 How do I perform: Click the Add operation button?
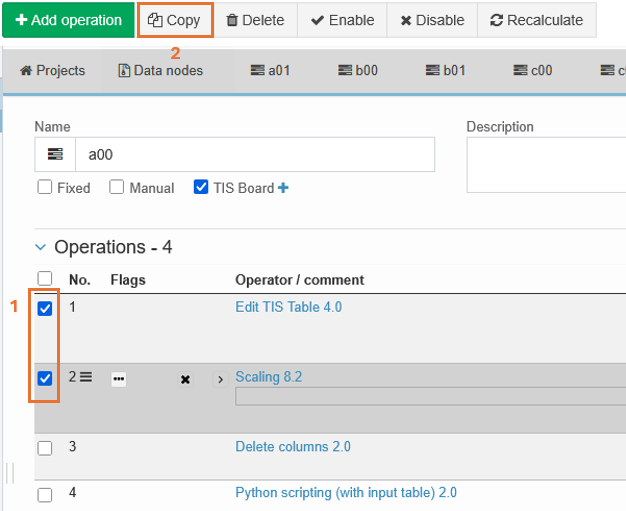(68, 20)
